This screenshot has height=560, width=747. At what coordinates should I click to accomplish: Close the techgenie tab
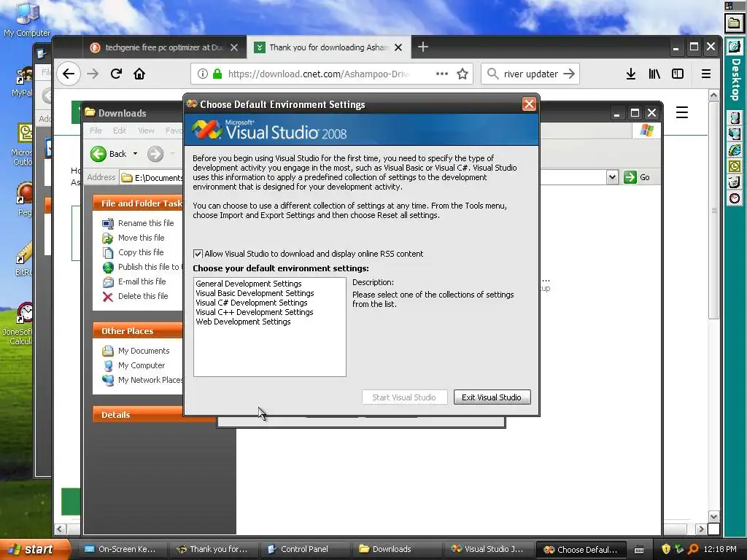[234, 47]
